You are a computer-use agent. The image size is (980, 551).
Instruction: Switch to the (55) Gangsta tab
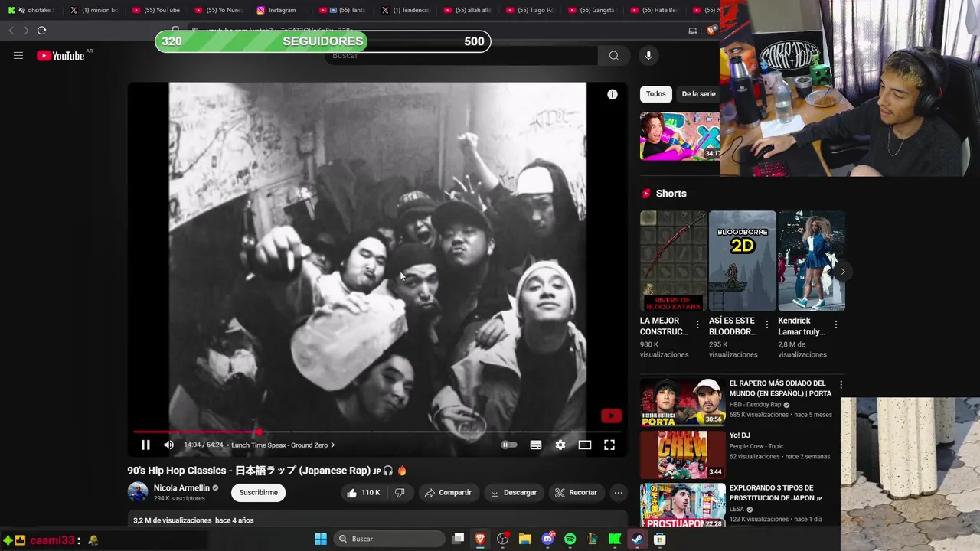(594, 10)
